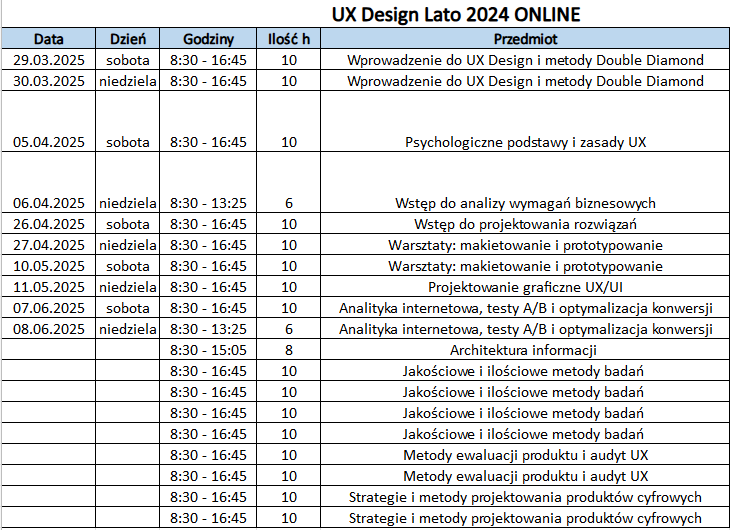Click the Godziny column header
The width and height of the screenshot is (730, 530).
click(208, 39)
